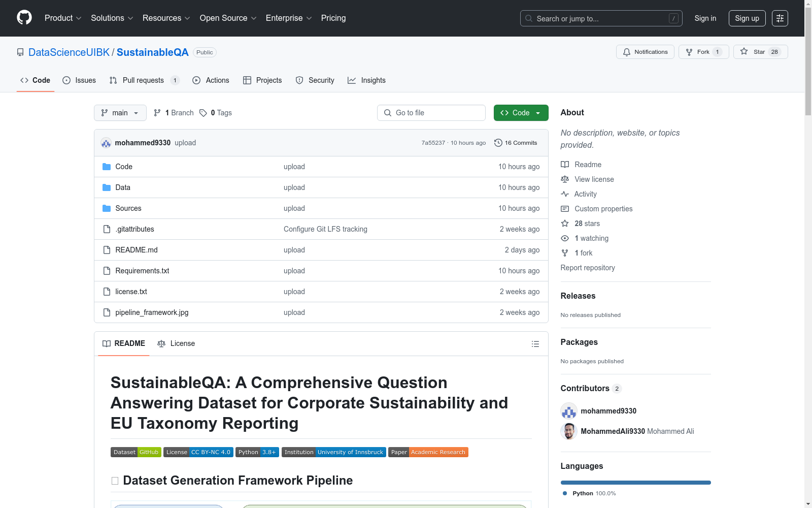Click the Sources folder icon
The image size is (812, 508).
[107, 208]
